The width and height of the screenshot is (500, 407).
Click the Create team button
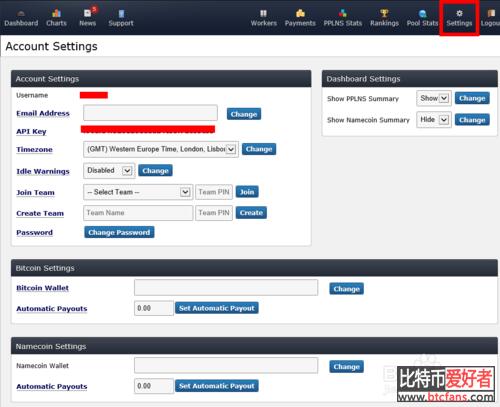[251, 213]
